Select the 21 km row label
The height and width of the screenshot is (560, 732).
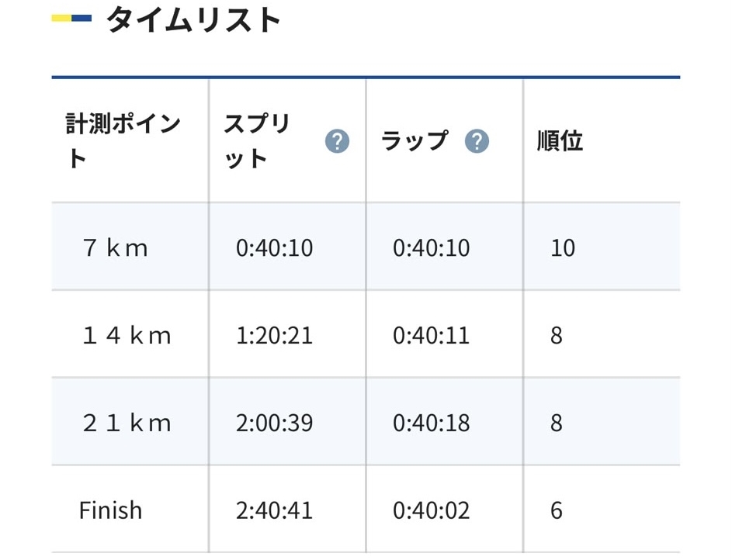127,423
